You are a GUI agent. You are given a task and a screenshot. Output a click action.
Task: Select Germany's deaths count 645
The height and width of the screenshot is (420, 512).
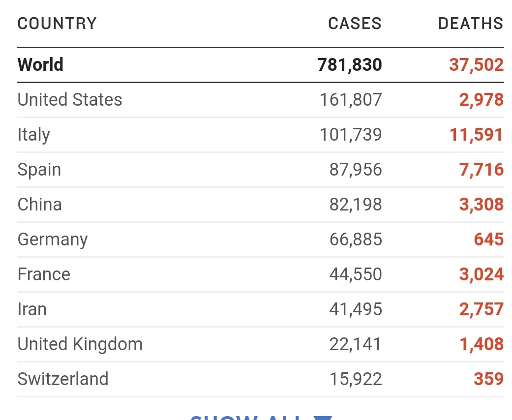488,240
